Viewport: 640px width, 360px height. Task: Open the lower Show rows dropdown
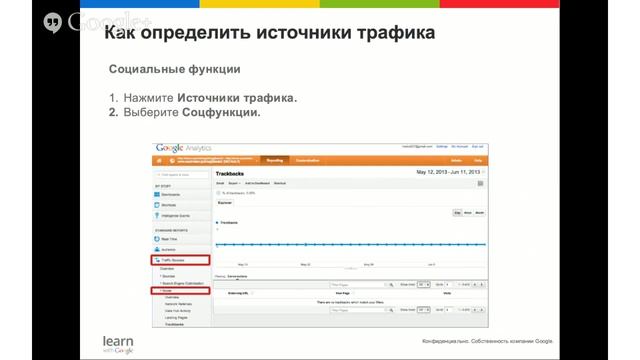click(x=424, y=310)
